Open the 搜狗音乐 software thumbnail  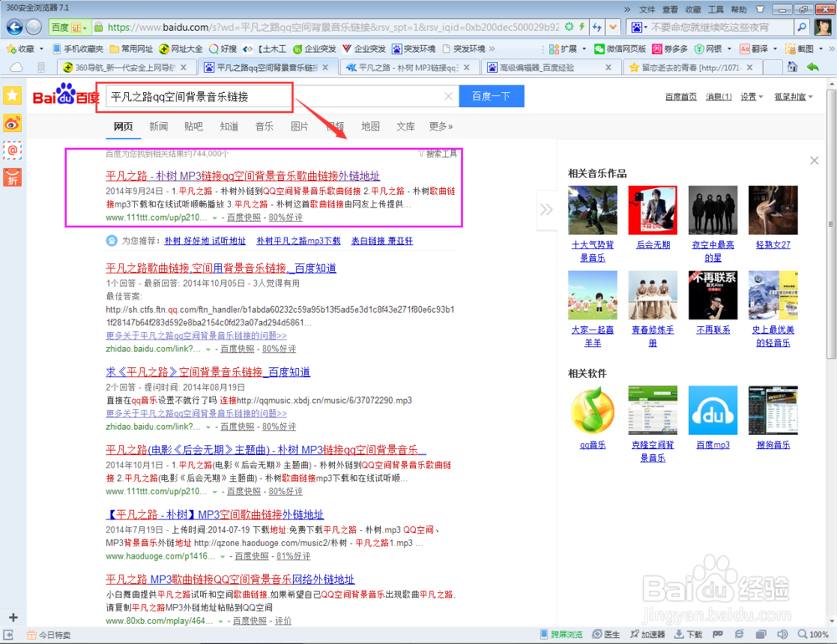(x=773, y=411)
